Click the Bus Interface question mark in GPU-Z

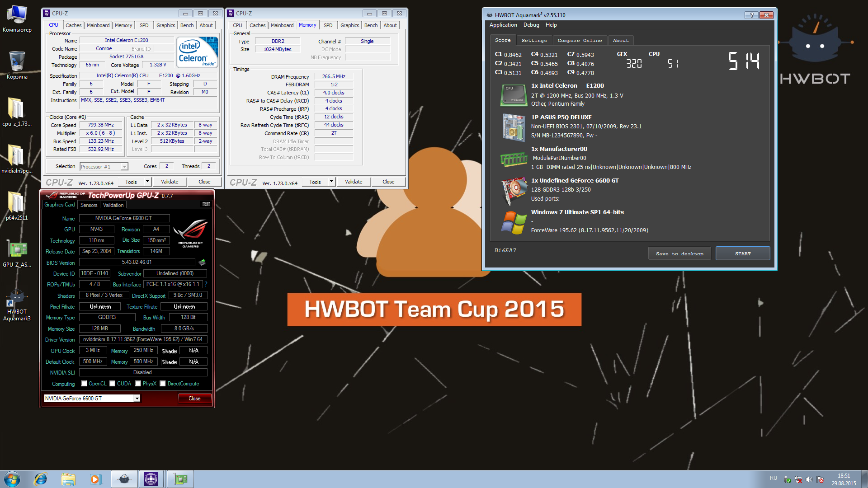point(206,284)
